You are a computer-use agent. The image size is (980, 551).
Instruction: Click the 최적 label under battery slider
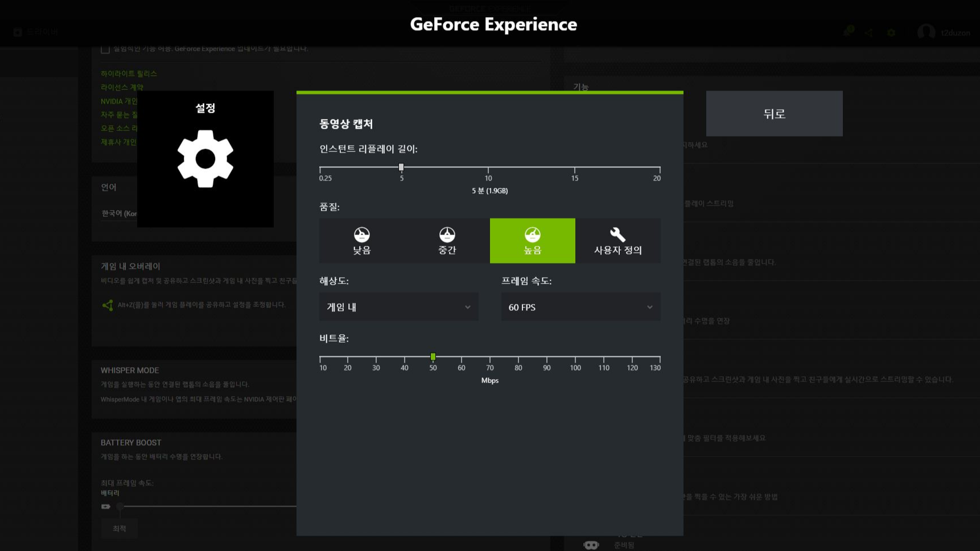tap(119, 529)
